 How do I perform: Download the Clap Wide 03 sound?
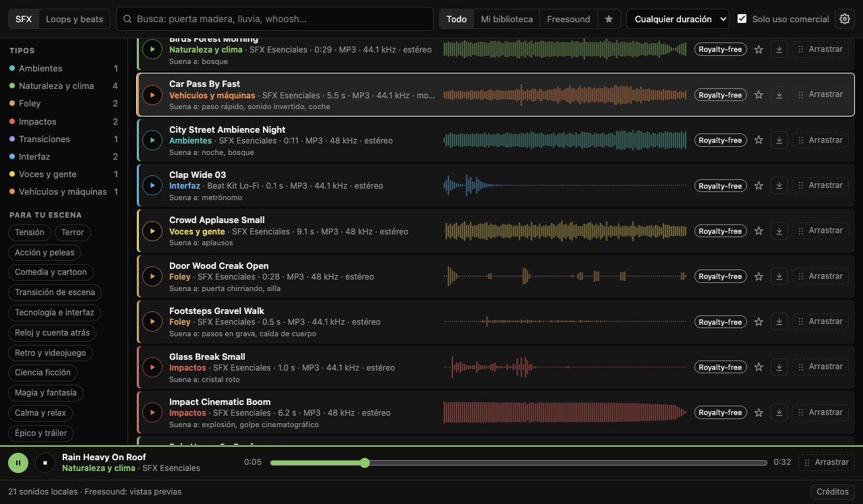click(x=779, y=185)
